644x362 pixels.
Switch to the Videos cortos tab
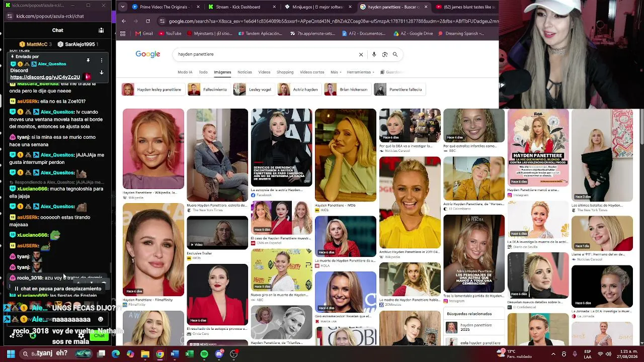click(x=312, y=72)
